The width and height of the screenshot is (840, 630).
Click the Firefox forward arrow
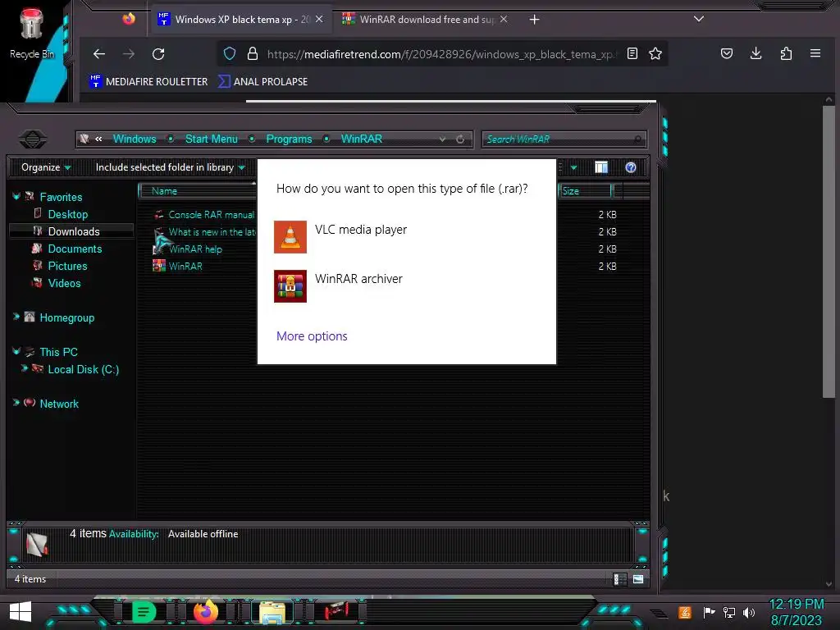coord(129,54)
